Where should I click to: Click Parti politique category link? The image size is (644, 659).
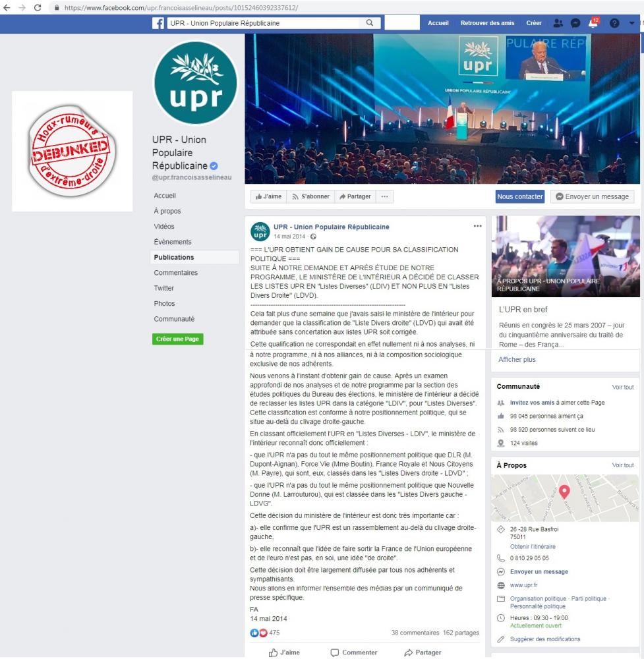pos(589,598)
